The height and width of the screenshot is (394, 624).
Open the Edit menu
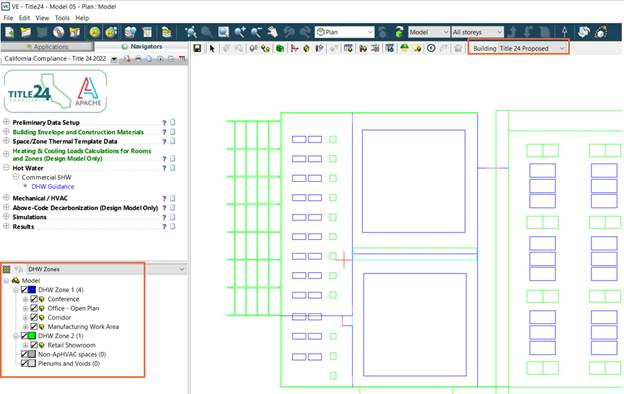click(24, 18)
